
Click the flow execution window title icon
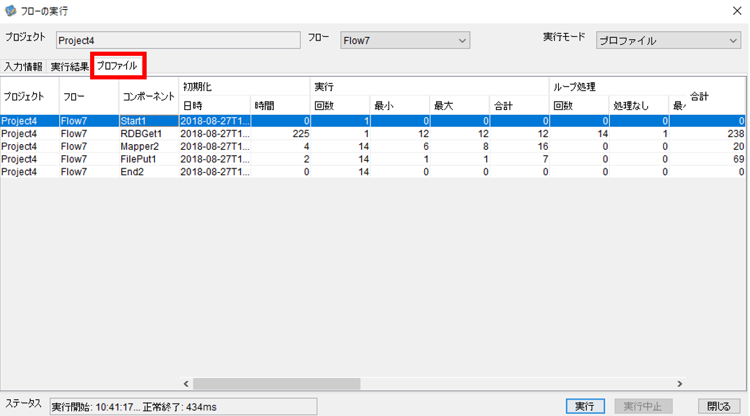pos(10,11)
